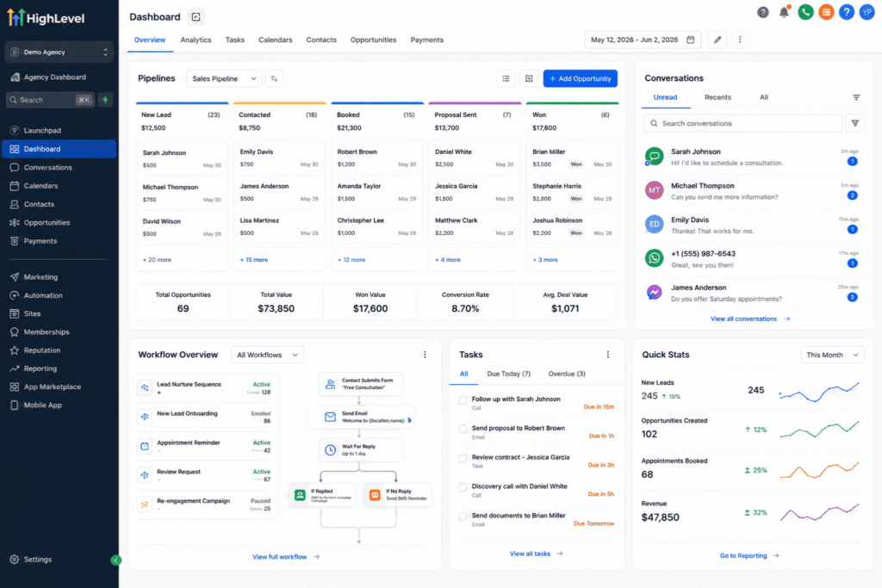The height and width of the screenshot is (588, 882).
Task: Check the Send documents to Brian Miller task
Action: pos(463,517)
